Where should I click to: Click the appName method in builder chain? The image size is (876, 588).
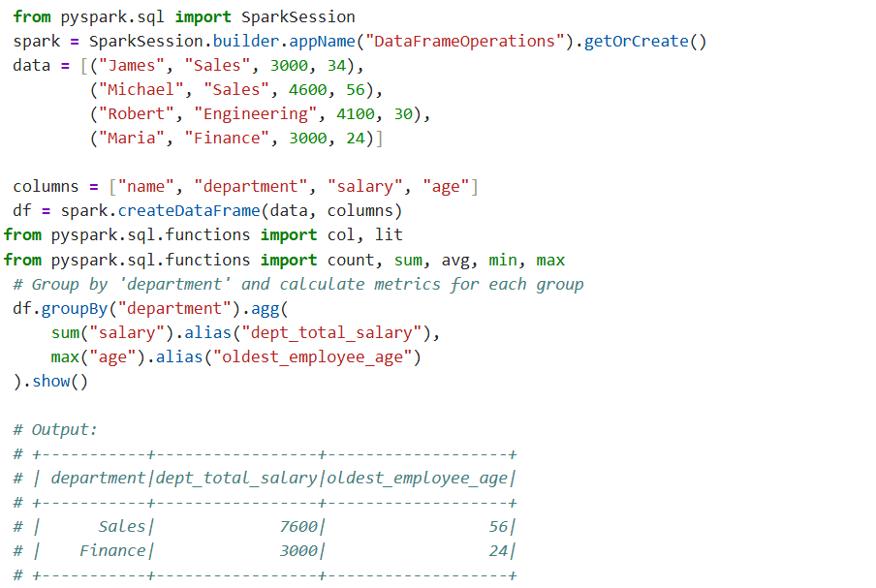pos(322,42)
